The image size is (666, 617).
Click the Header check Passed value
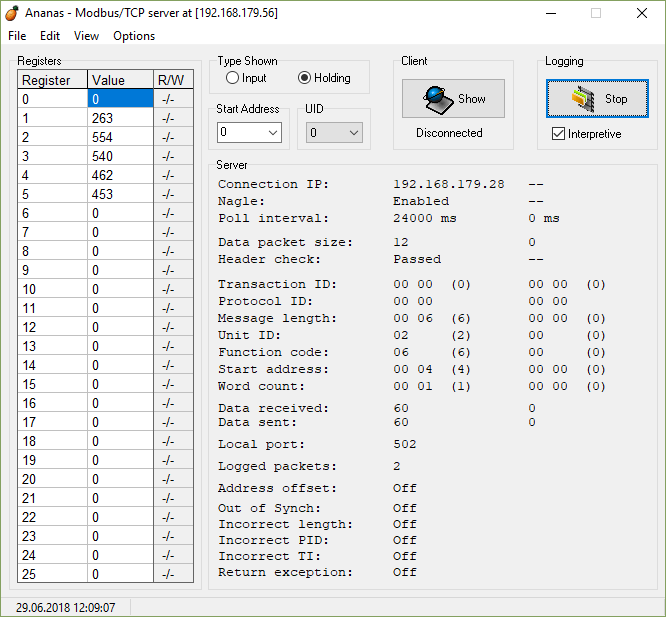417,259
